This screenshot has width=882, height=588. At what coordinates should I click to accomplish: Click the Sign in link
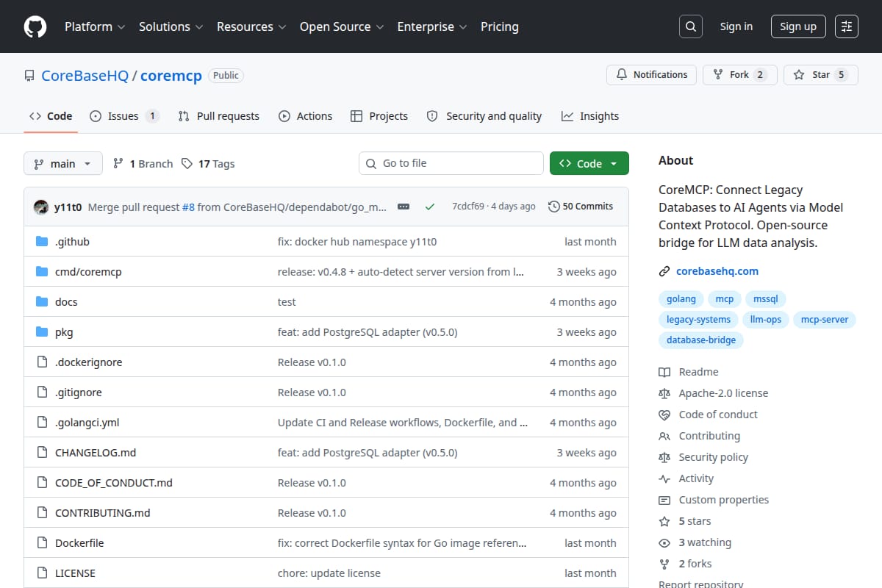point(736,26)
